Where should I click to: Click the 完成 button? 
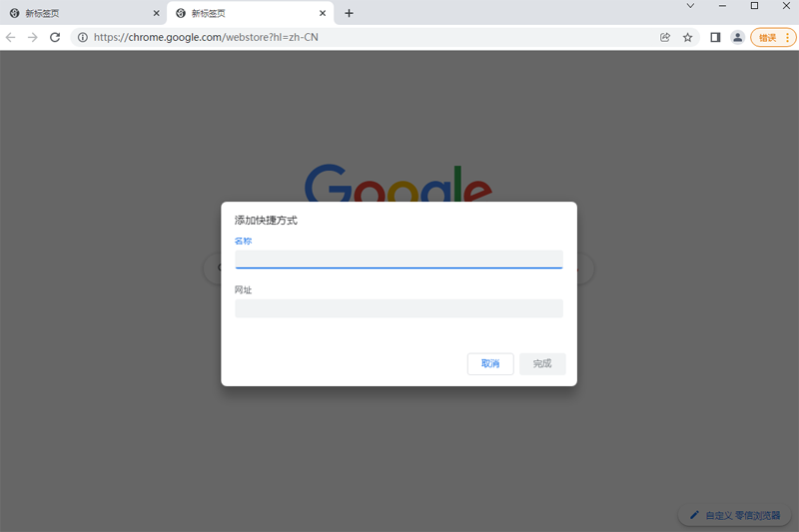tap(542, 363)
